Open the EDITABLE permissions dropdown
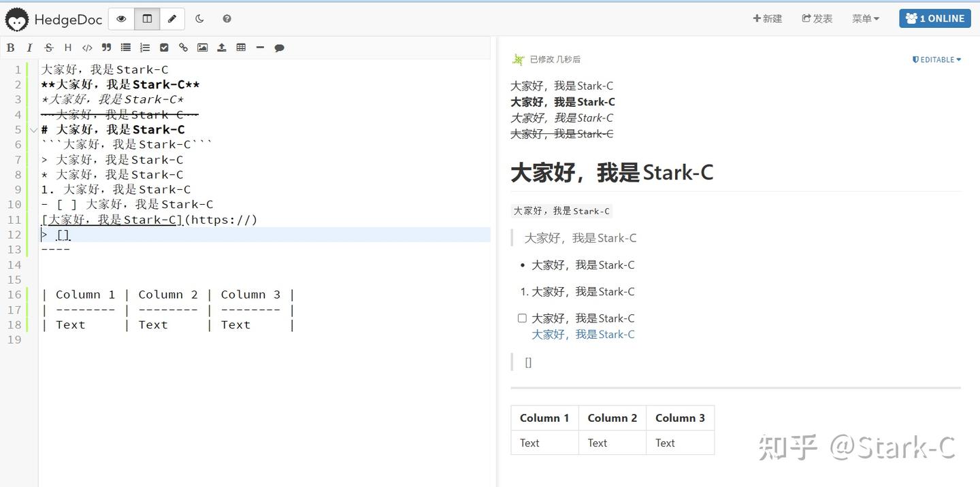Image resolution: width=980 pixels, height=487 pixels. tap(936, 59)
